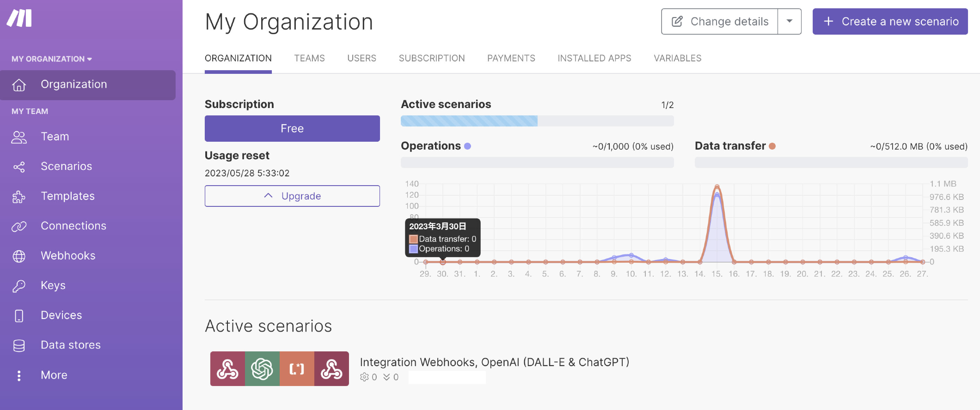Click Create a new scenario button
The image size is (980, 410).
[890, 21]
